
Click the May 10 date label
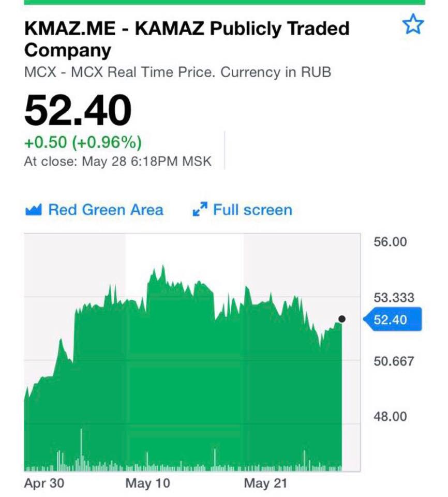pyautogui.click(x=147, y=484)
